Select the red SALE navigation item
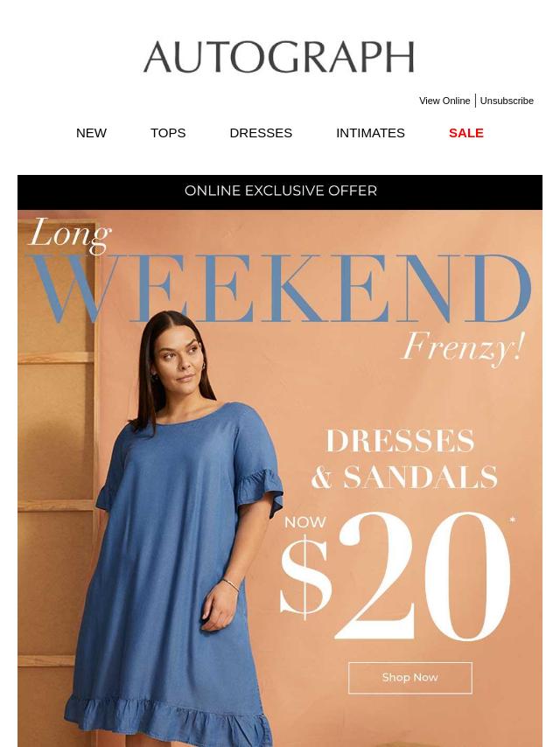 point(466,133)
